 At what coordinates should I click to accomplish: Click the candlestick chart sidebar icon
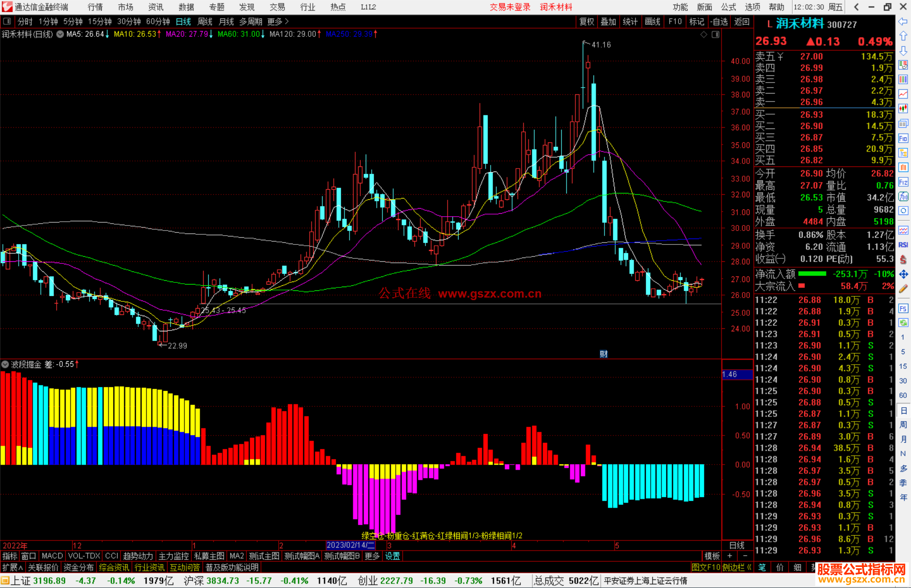[x=903, y=108]
